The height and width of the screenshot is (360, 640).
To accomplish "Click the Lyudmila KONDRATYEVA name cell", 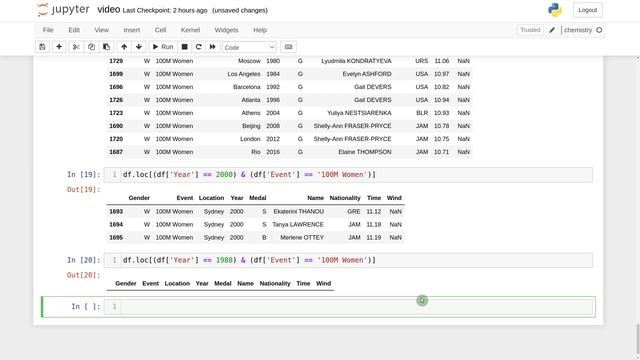I will tap(356, 61).
